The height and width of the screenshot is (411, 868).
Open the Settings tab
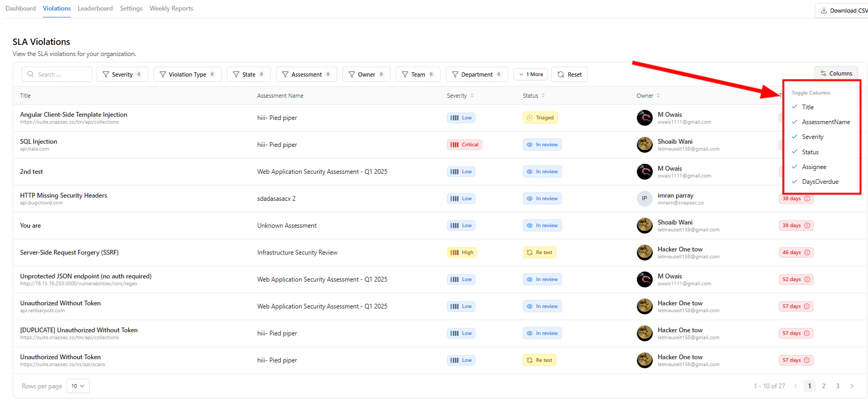click(131, 8)
